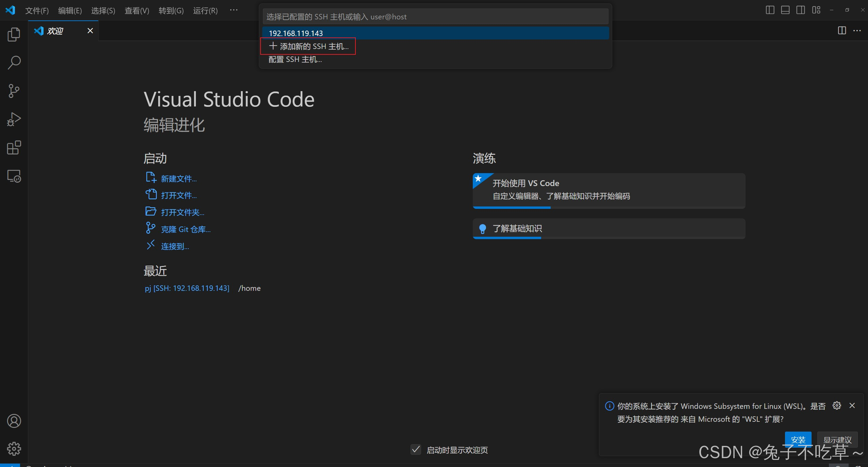This screenshot has height=467, width=868.
Task: Toggle 启动时显示欢迎页 checkbox
Action: (416, 450)
